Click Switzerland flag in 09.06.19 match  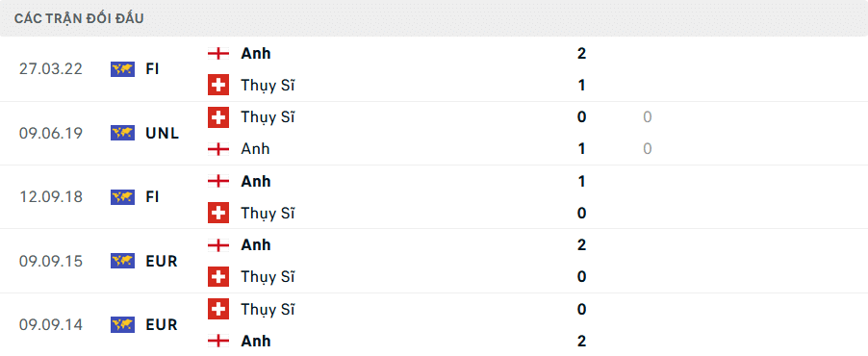point(218,116)
